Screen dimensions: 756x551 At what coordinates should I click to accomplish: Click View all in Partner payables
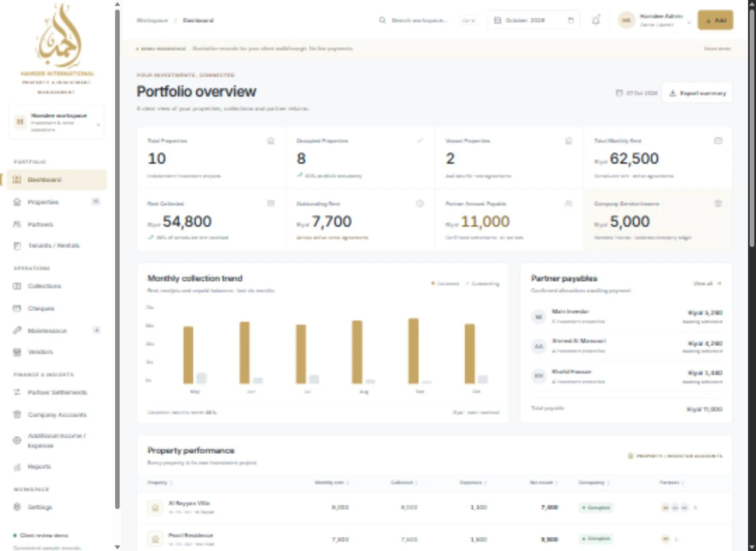click(x=707, y=284)
